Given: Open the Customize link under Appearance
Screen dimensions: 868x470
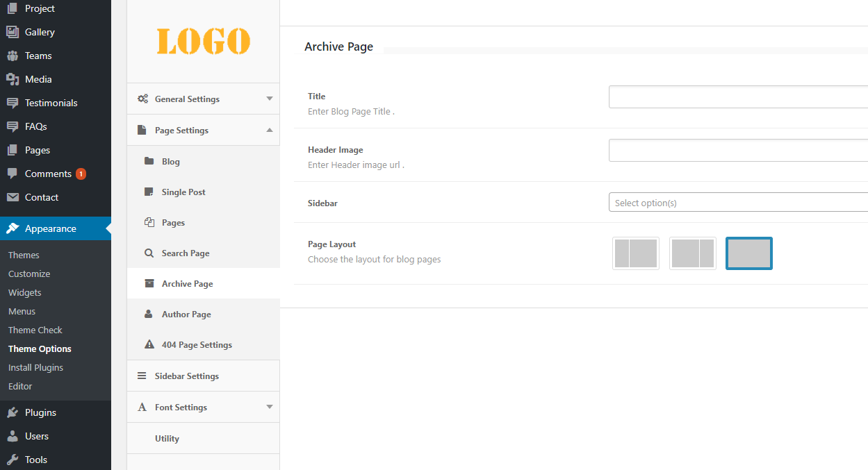Looking at the screenshot, I should (x=29, y=274).
